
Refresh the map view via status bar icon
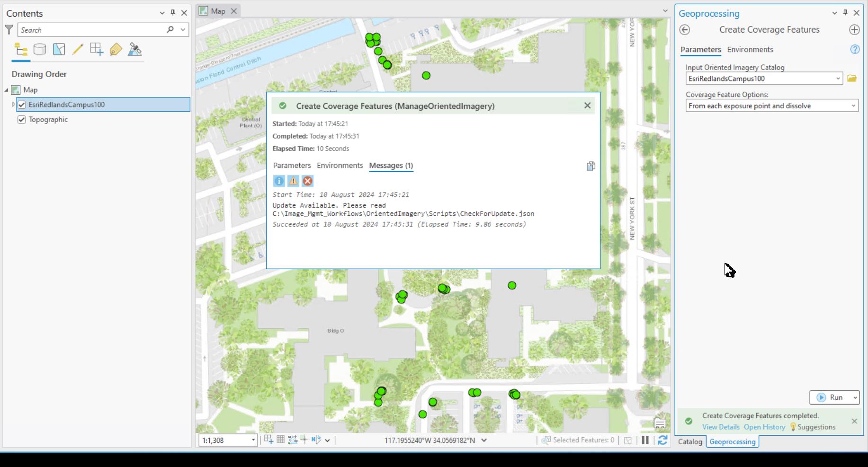point(663,441)
